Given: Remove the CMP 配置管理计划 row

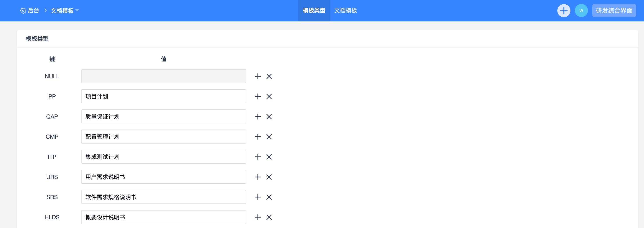Looking at the screenshot, I should click(269, 137).
